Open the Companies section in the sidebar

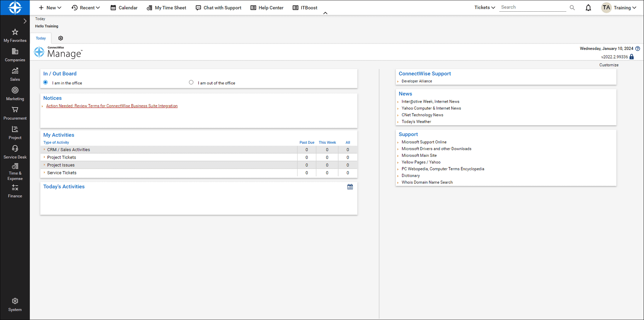[15, 55]
